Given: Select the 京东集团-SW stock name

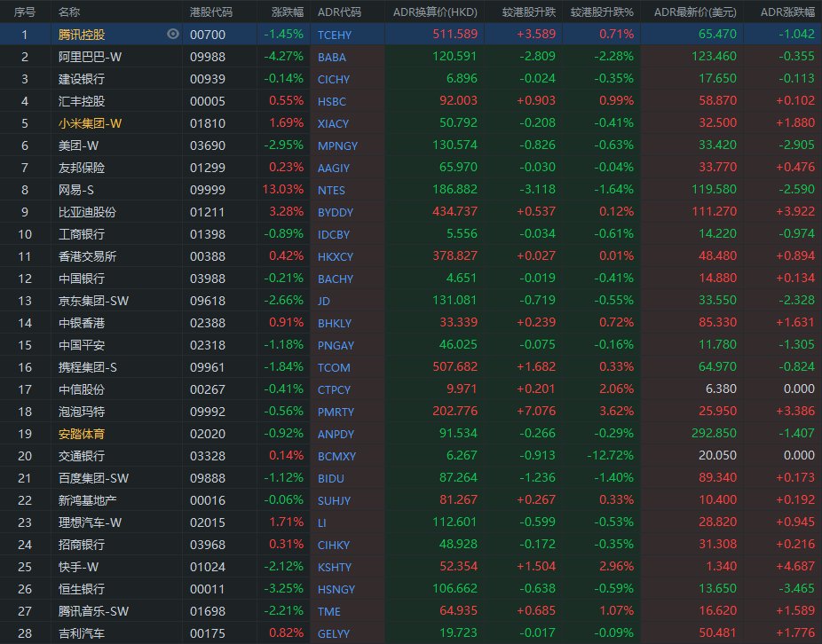Looking at the screenshot, I should (x=93, y=300).
